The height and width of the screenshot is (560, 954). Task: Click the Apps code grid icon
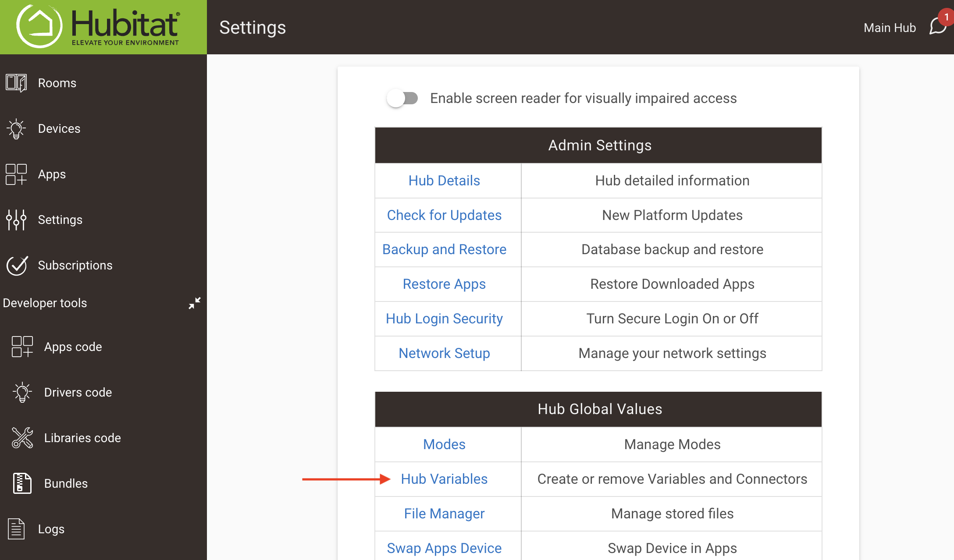22,347
